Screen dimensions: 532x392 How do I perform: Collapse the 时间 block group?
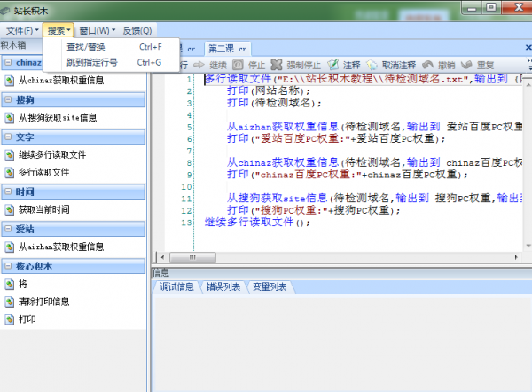click(x=8, y=192)
